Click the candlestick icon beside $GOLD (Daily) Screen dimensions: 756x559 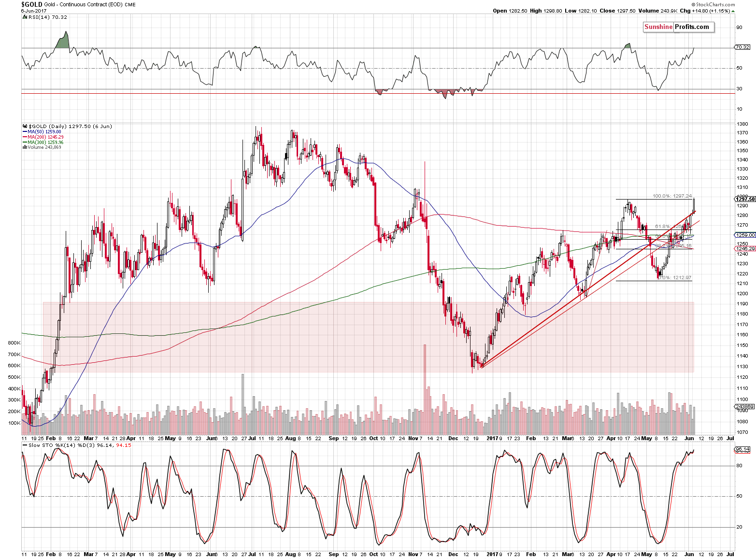tap(24, 126)
